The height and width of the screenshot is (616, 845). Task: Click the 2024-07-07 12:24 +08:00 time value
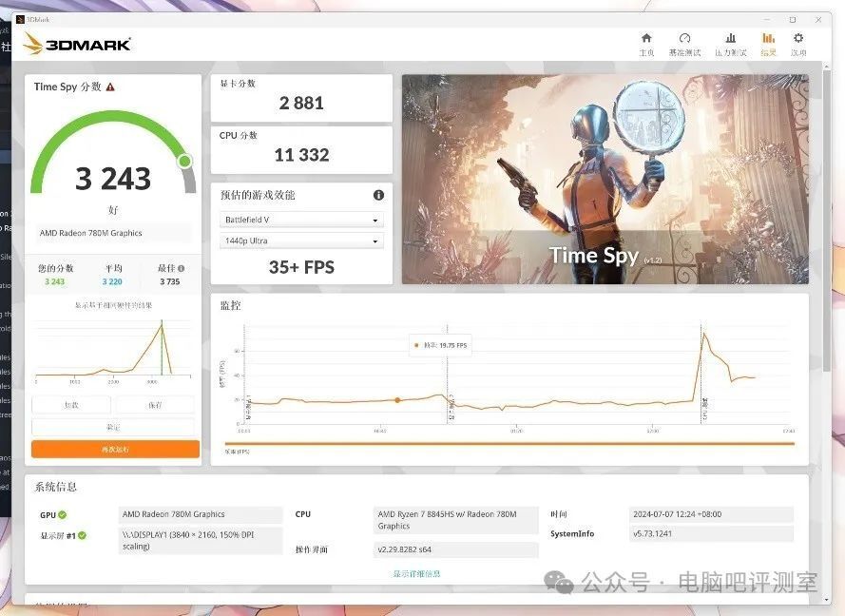(x=711, y=514)
